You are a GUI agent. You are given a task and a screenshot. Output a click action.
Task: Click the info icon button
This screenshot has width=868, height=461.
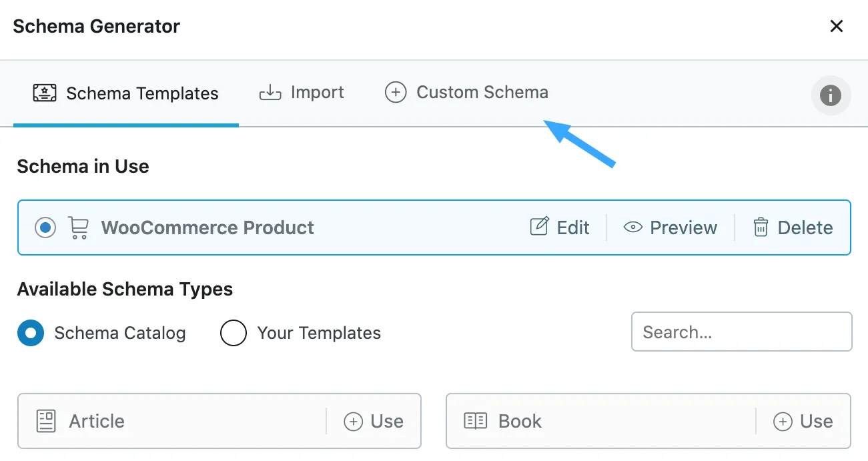point(831,95)
